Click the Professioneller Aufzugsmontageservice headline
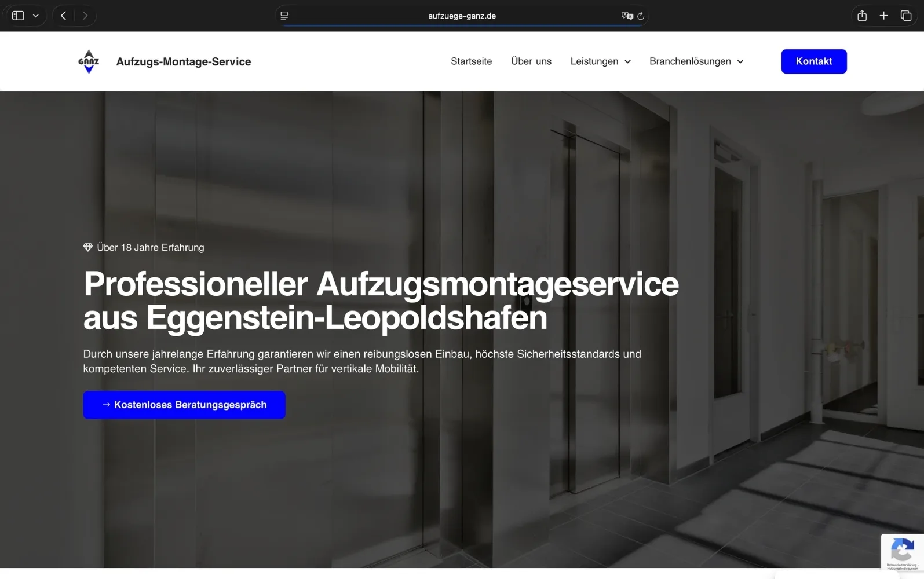The width and height of the screenshot is (924, 579). pyautogui.click(x=381, y=301)
